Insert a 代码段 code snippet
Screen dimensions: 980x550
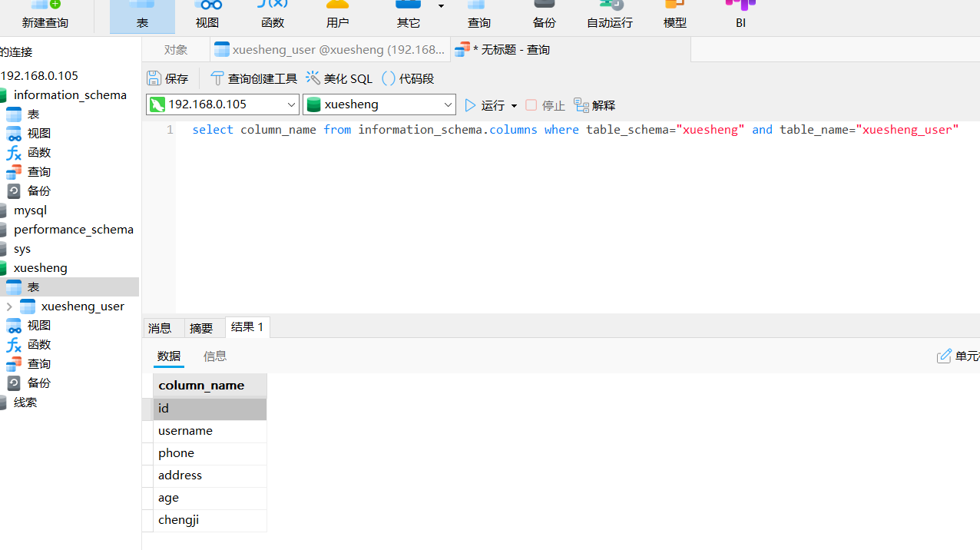pos(408,78)
